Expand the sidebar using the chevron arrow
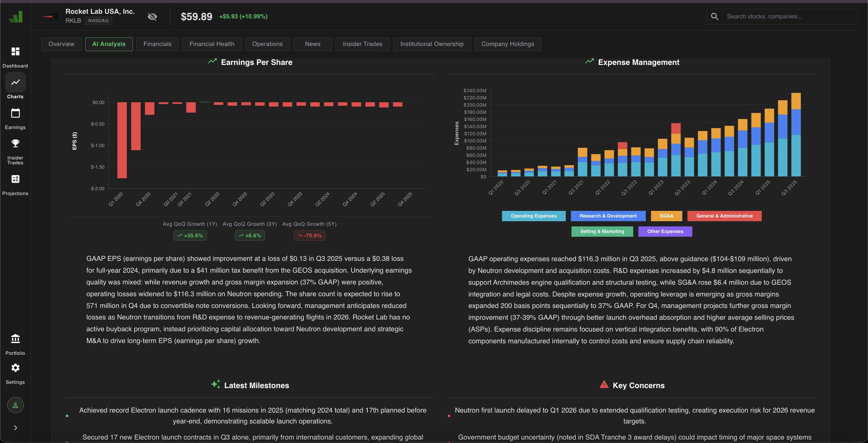The width and height of the screenshot is (868, 443). click(15, 427)
